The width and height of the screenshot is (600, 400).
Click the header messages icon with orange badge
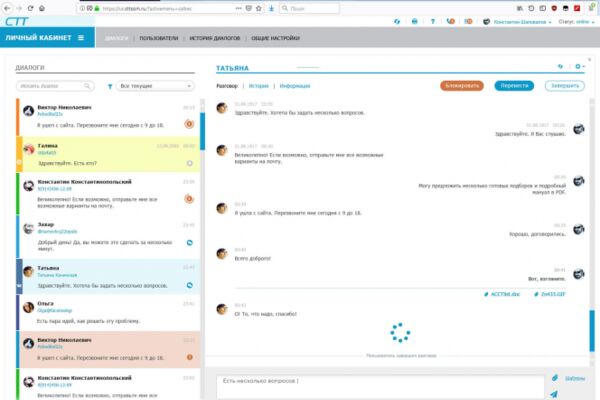pyautogui.click(x=468, y=21)
